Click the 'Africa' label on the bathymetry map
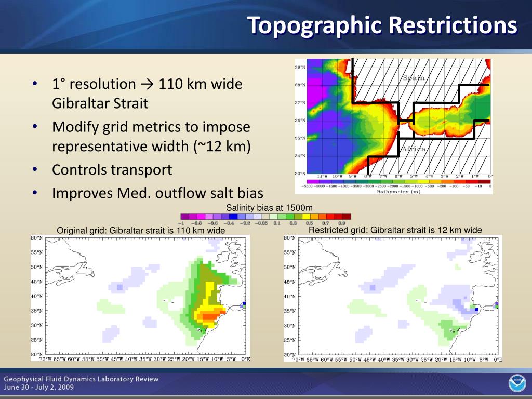 pyautogui.click(x=413, y=149)
